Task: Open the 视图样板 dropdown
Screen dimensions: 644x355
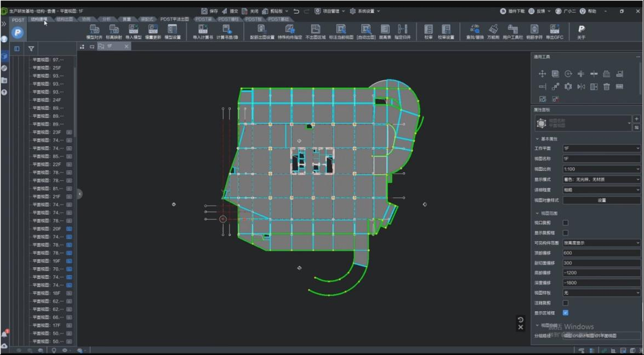Action: pos(602,293)
